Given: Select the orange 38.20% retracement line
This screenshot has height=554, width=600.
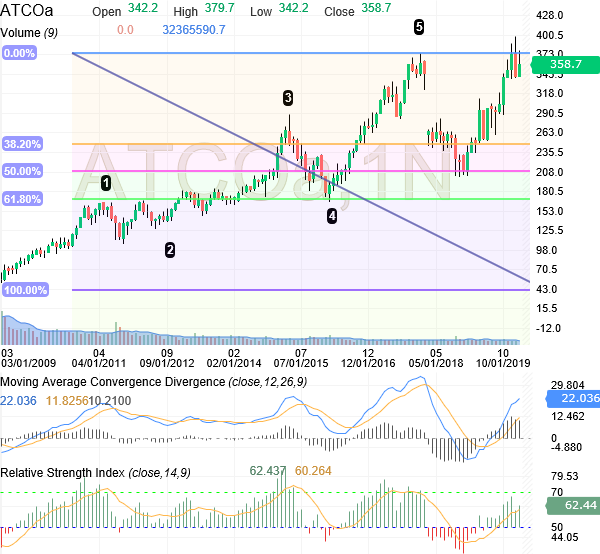Looking at the screenshot, I should click(301, 144).
